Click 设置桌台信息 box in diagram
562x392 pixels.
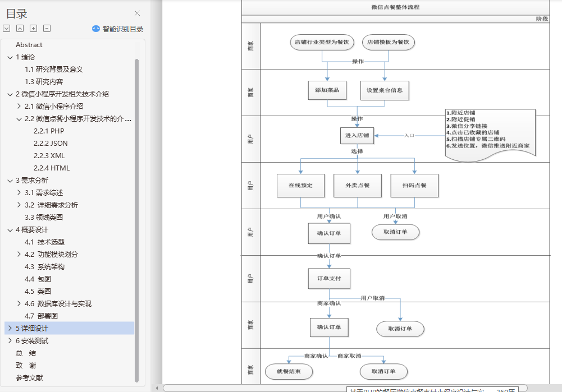coord(385,90)
